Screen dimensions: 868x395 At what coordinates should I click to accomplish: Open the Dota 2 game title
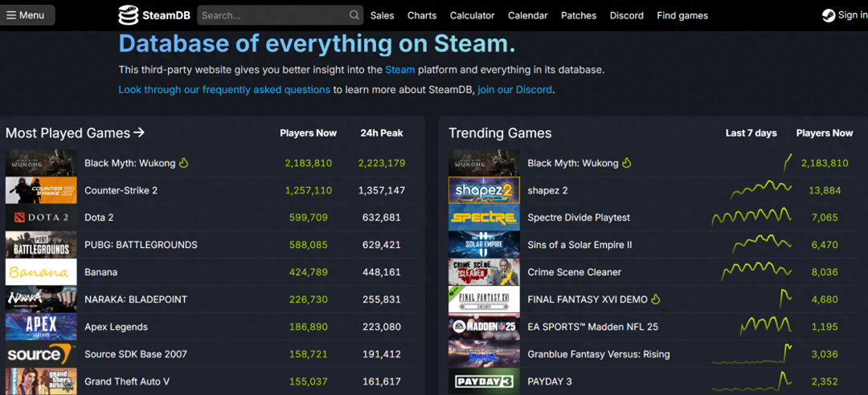coord(99,218)
